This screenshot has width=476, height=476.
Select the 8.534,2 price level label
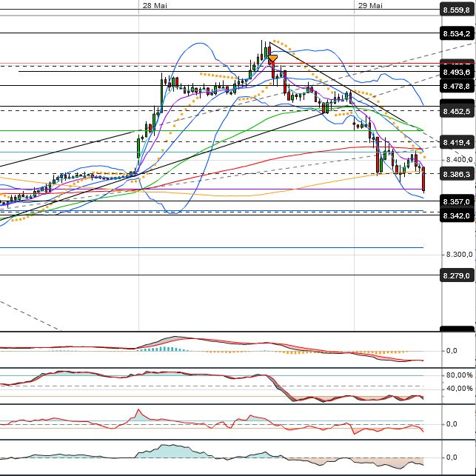(457, 33)
